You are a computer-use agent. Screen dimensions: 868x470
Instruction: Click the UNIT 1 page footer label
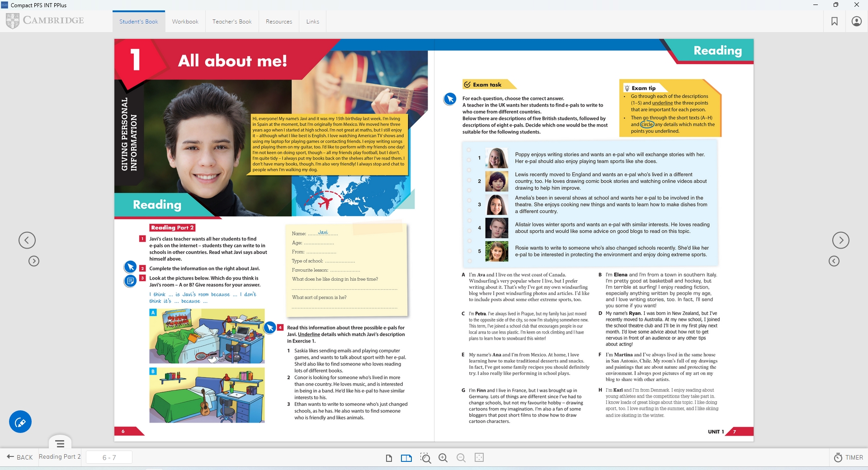[x=716, y=432]
